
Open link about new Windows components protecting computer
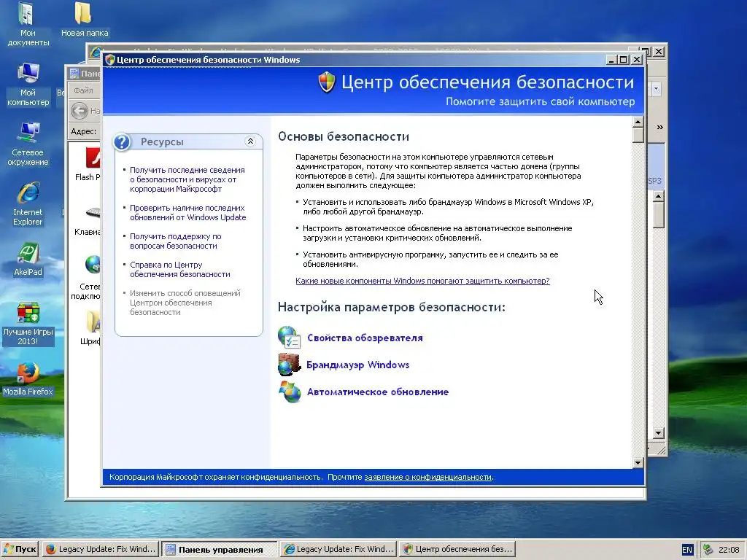tap(422, 281)
